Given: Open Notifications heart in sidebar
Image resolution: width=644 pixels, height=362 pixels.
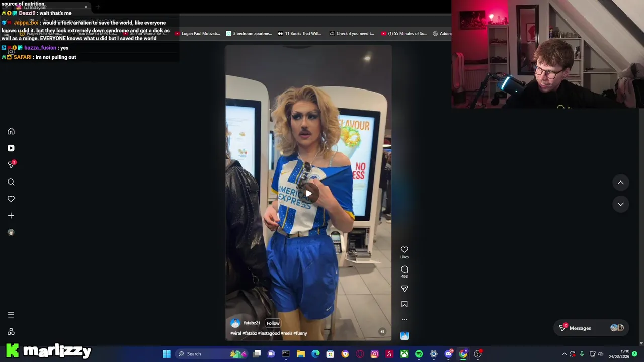Looking at the screenshot, I should coord(11,199).
